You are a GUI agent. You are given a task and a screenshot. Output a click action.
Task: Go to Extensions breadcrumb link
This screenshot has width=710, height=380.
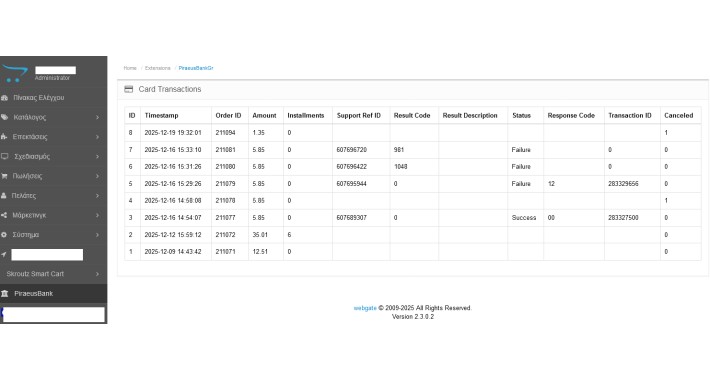pos(158,68)
